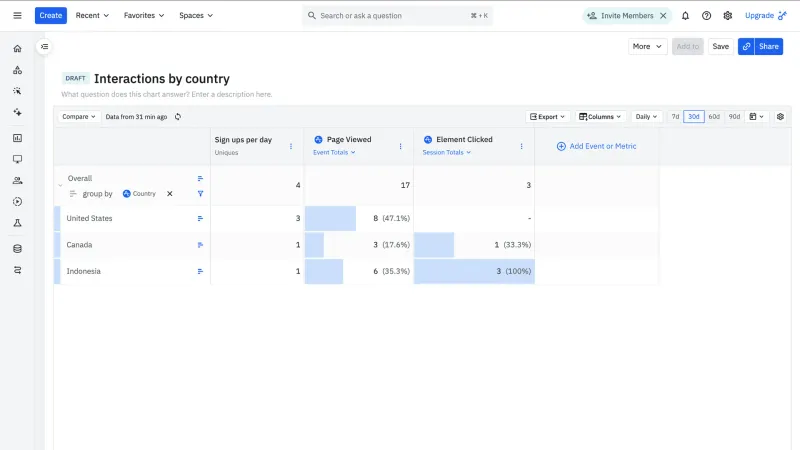Screen dimensions: 800x450
Task: Refresh the chart data
Action: pyautogui.click(x=178, y=117)
